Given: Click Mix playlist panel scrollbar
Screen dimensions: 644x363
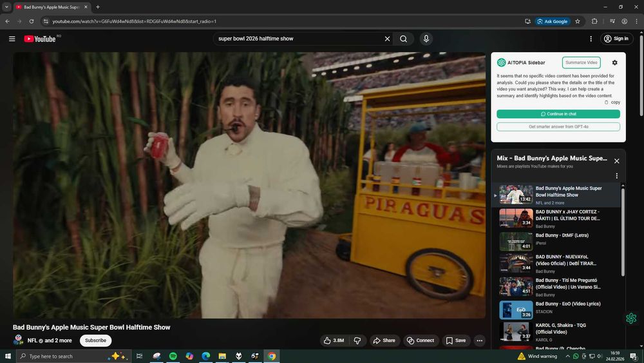Looking at the screenshot, I should click(x=623, y=231).
